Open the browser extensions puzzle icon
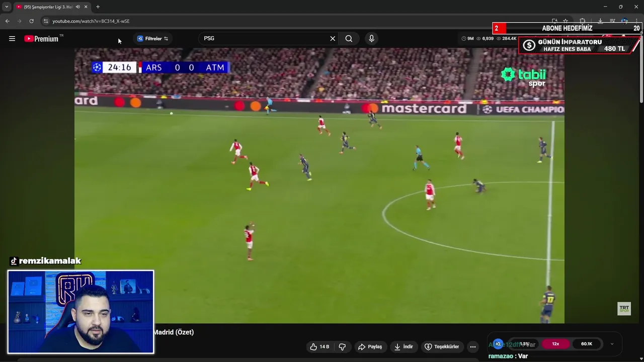 click(583, 21)
